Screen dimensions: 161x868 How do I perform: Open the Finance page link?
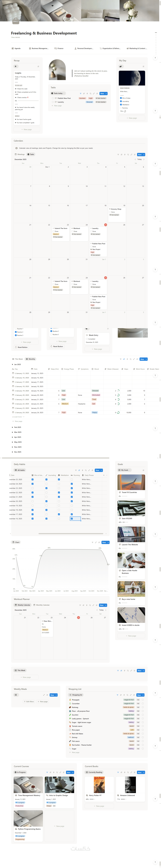(x=59, y=48)
